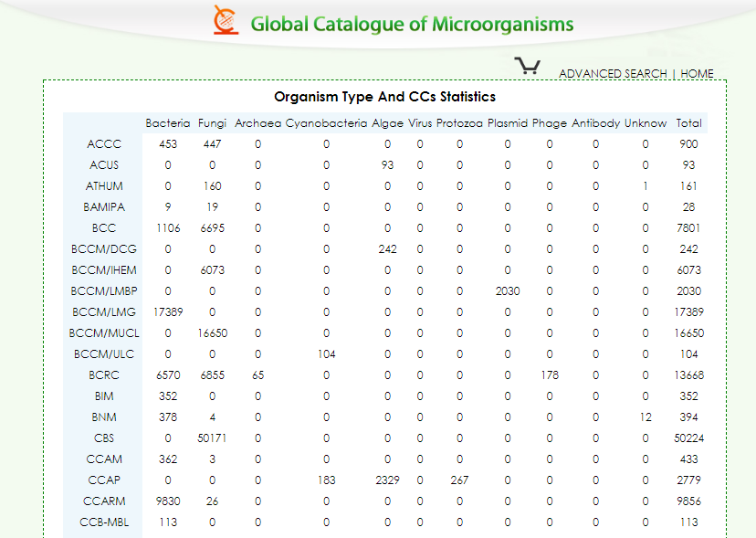Screen dimensions: 756x538
Task: Select the Total column header
Action: click(689, 123)
